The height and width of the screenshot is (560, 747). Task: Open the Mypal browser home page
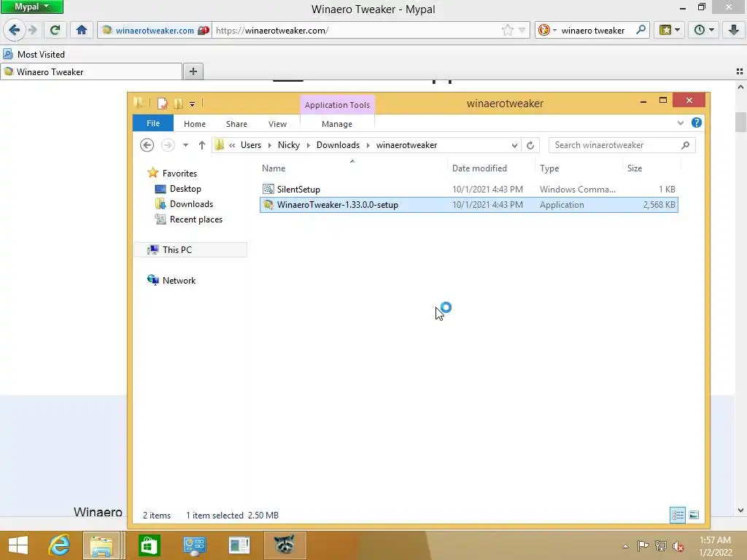82,31
